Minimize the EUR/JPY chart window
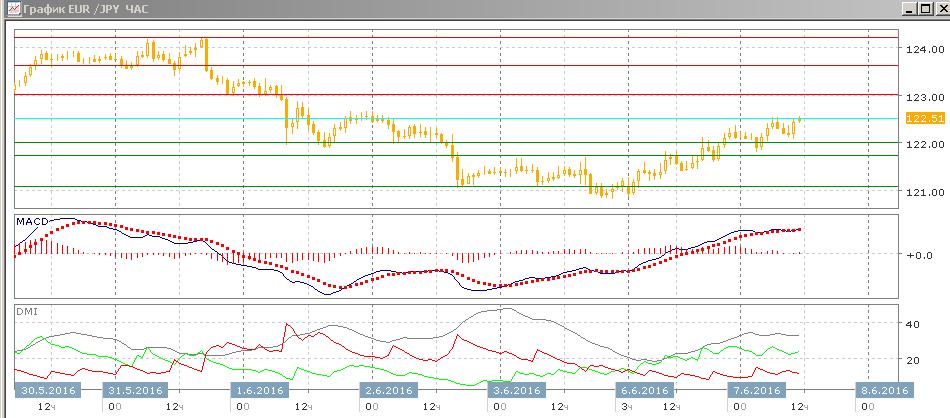The image size is (950, 418). pyautogui.click(x=909, y=8)
